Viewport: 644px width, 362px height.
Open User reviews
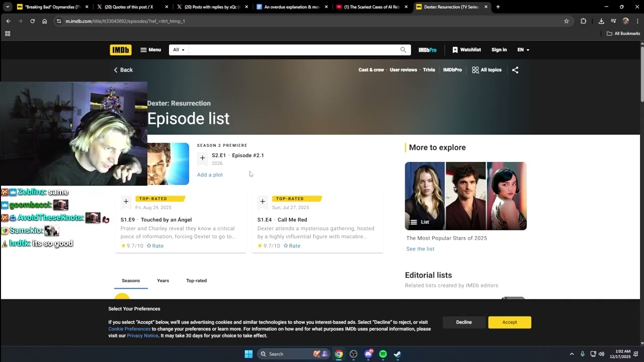tap(404, 70)
